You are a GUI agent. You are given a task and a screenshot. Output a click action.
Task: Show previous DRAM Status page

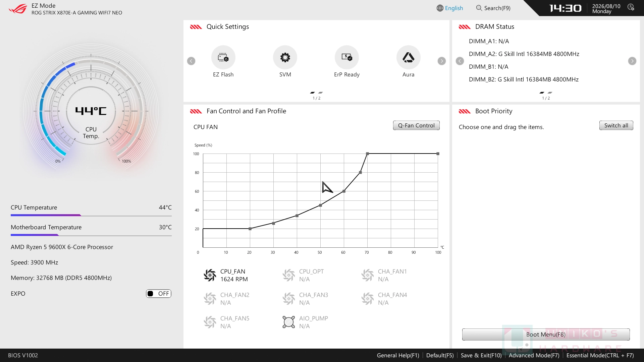pyautogui.click(x=460, y=61)
